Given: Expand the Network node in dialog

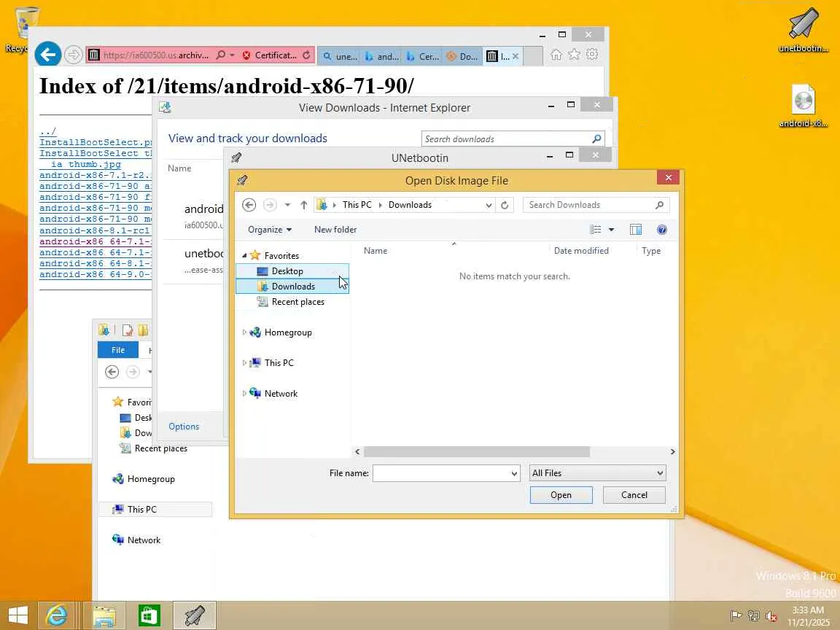Looking at the screenshot, I should 244,393.
